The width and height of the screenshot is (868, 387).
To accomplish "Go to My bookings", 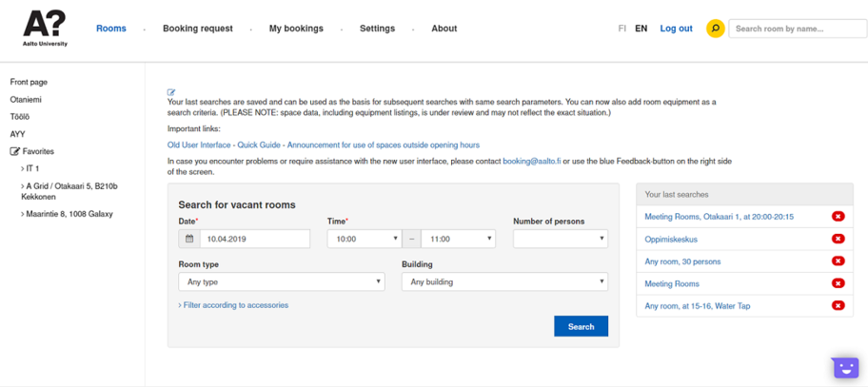I will point(296,29).
